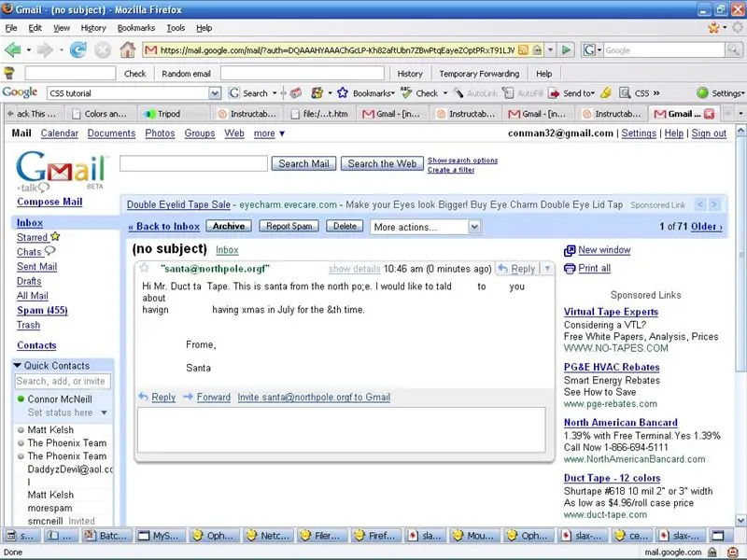Screen dimensions: 747x560
Task: Click the green Go button beside address bar
Action: [x=566, y=50]
